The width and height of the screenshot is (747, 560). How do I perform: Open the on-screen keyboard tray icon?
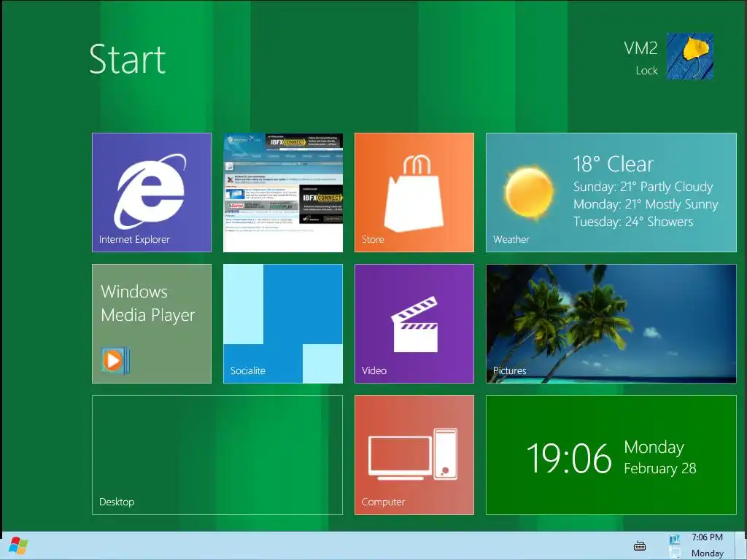pos(640,545)
